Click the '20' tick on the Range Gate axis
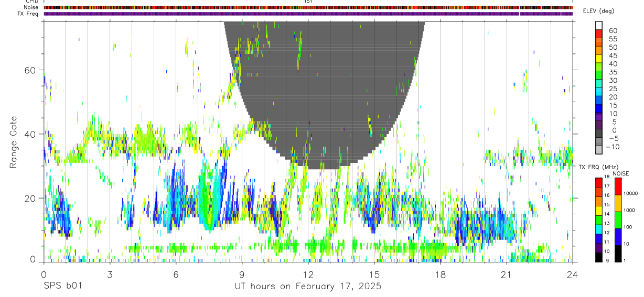The height and width of the screenshot is (297, 644). (31, 198)
